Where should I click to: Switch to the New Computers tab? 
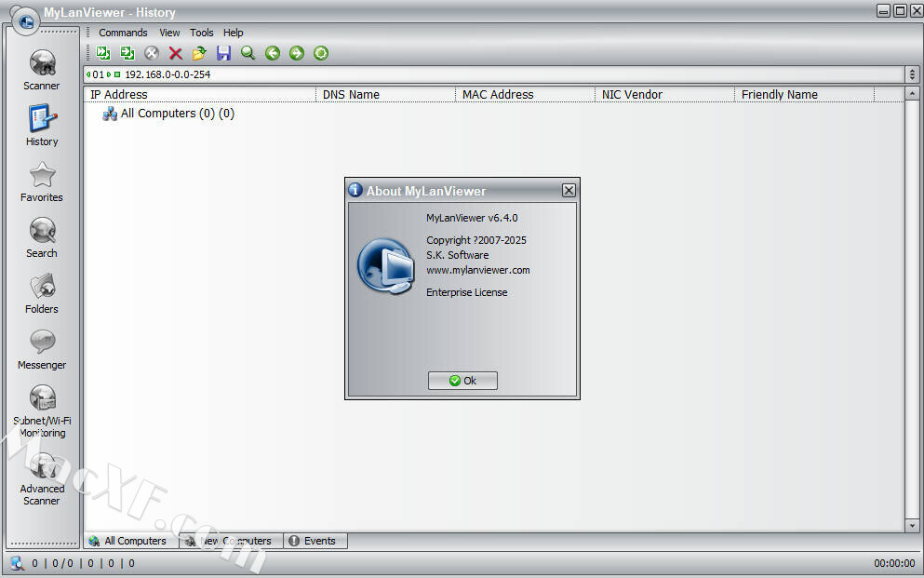231,541
